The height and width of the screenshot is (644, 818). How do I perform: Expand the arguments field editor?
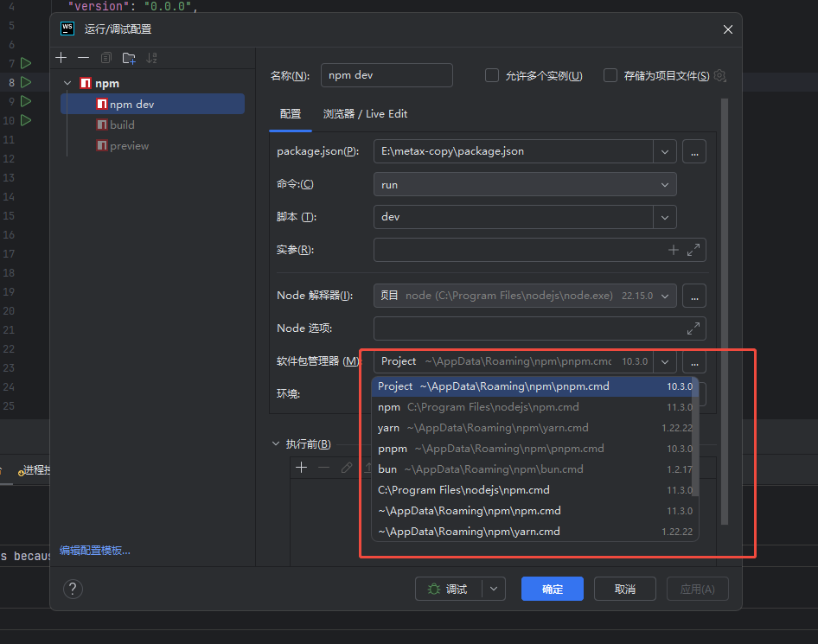693,251
